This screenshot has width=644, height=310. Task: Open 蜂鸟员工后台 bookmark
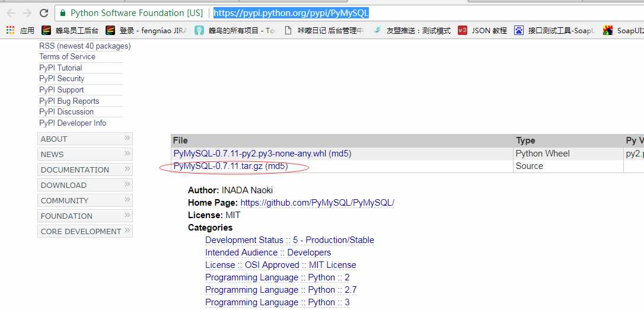(70, 30)
